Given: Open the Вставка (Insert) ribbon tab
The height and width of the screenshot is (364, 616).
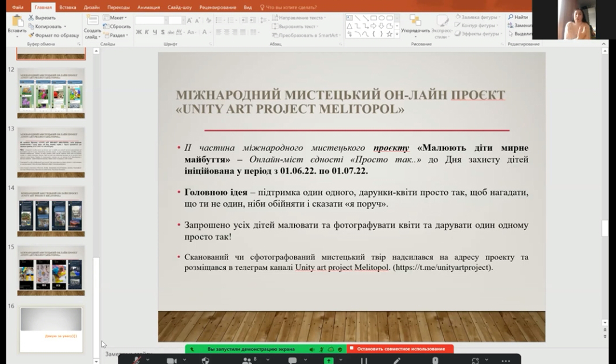Looking at the screenshot, I should 67,7.
